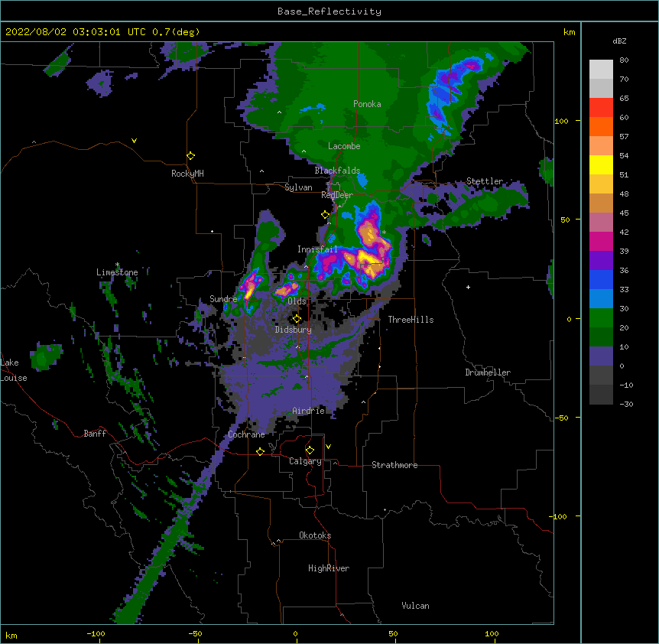Screen dimensions: 659x644
Task: Click the HighRiver city label
Action: point(329,568)
